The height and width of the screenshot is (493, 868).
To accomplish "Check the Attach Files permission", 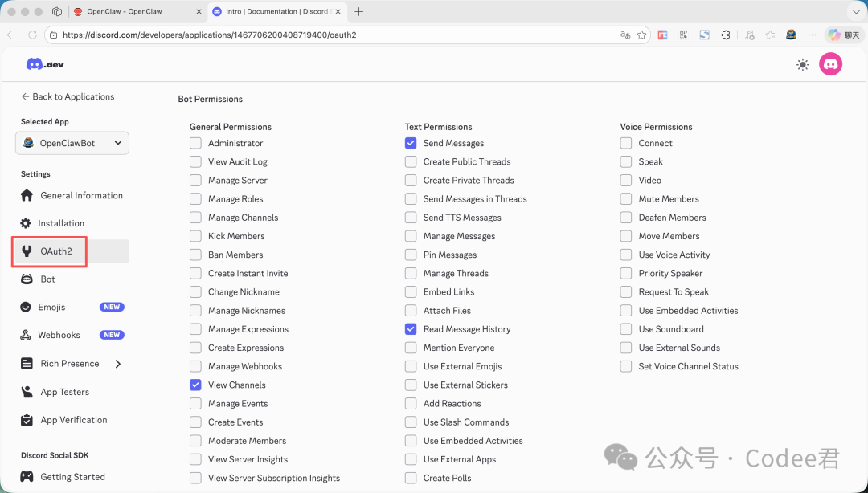I will tap(411, 311).
